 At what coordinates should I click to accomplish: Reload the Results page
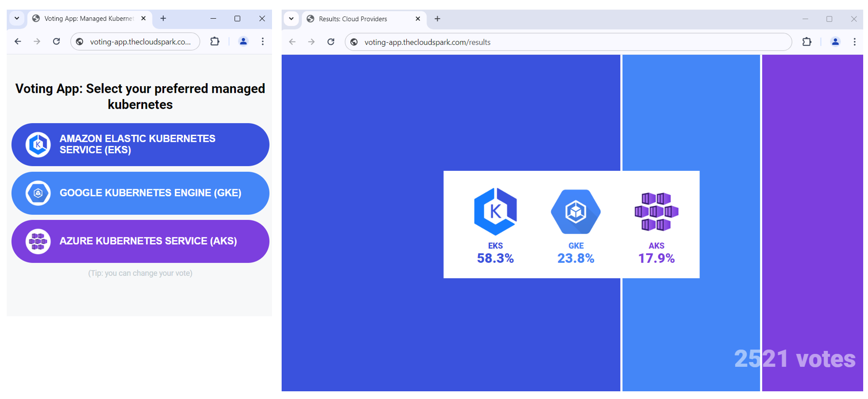coord(331,42)
